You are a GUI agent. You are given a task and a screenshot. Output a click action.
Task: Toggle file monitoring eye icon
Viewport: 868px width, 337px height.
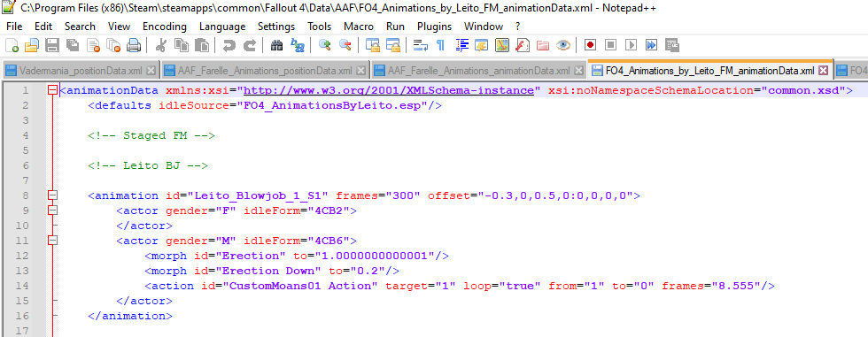(x=563, y=45)
